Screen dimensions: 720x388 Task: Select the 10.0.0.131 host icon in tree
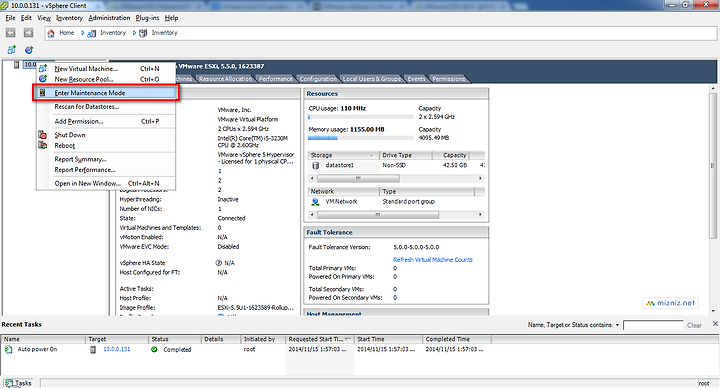coord(17,64)
